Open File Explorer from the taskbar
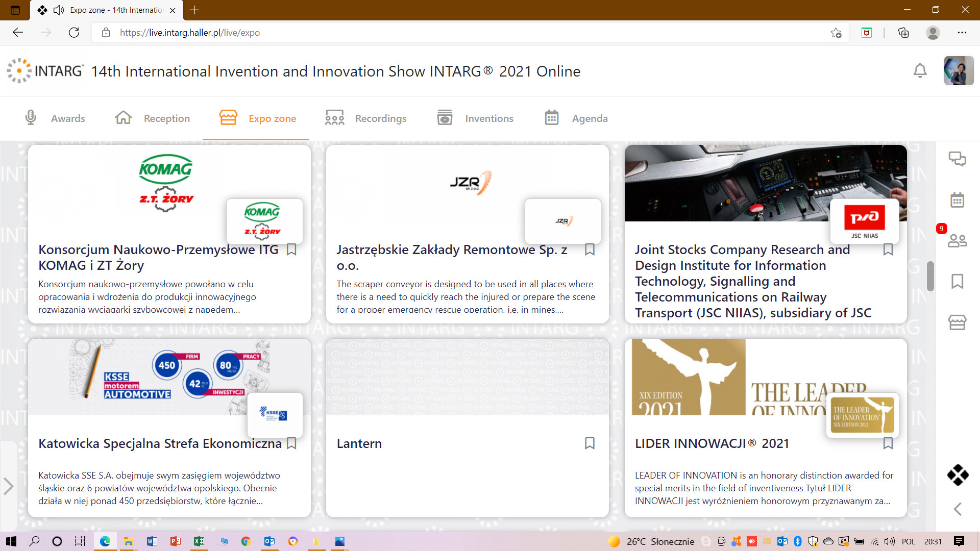 coord(128,541)
